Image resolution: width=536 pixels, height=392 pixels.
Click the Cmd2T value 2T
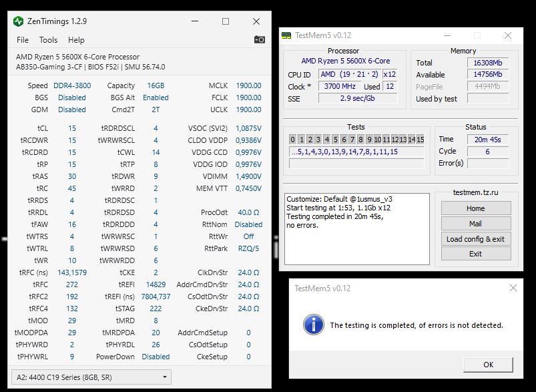pos(156,110)
